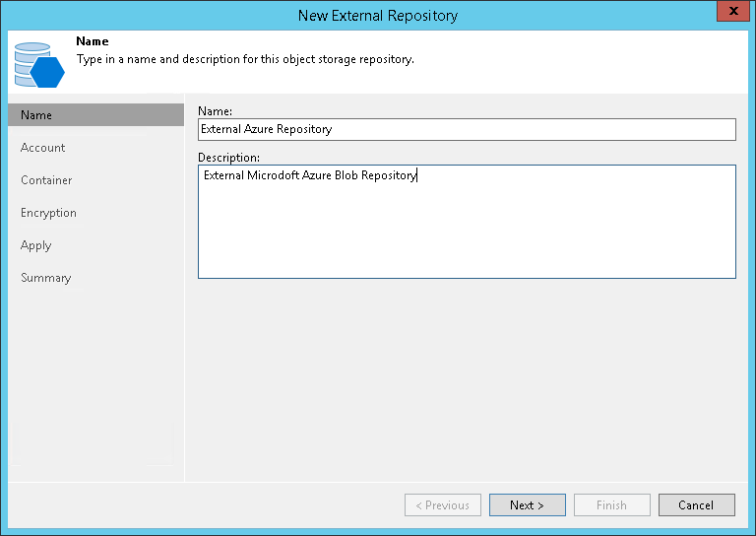Viewport: 756px width, 536px height.
Task: Click inside the Description text box
Action: [x=467, y=227]
